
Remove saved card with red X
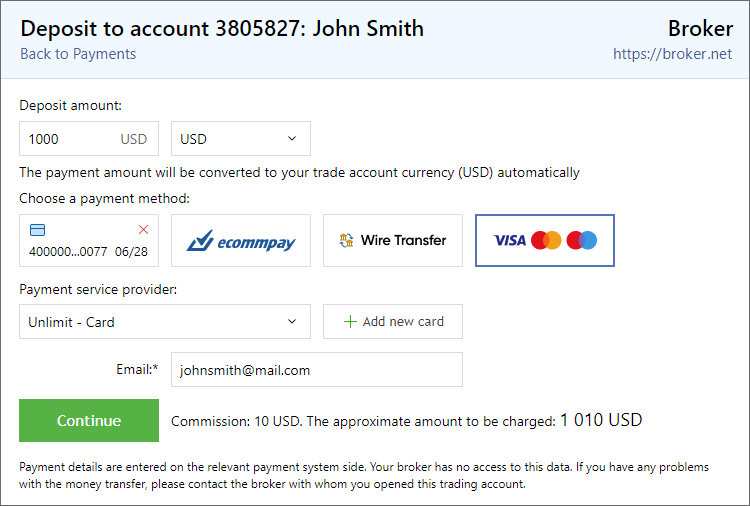tap(143, 229)
